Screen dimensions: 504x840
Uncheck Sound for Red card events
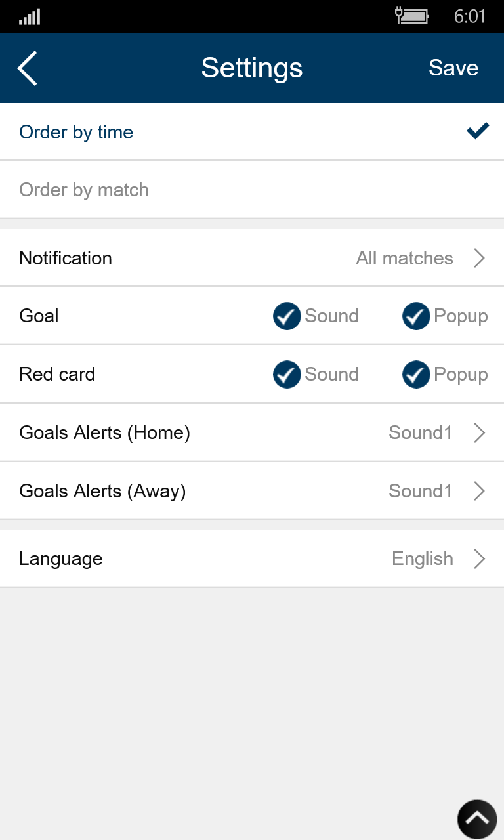pos(287,374)
